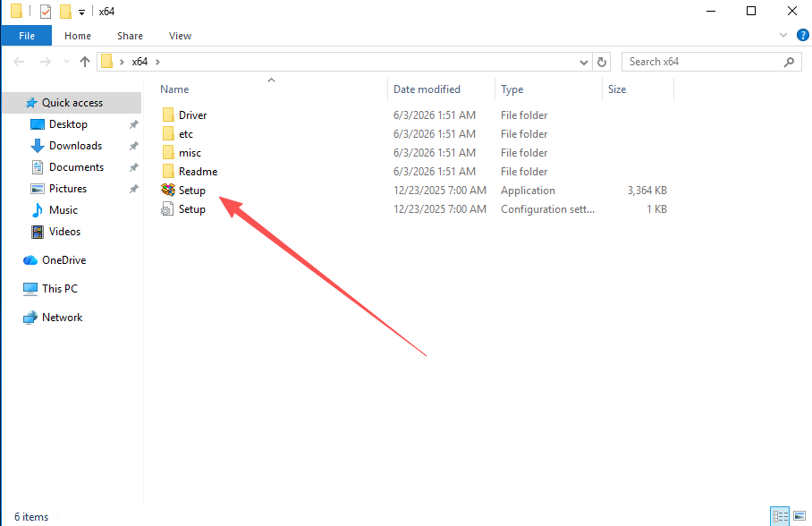Go to Downloads in Quick access
The height and width of the screenshot is (526, 812).
76,146
